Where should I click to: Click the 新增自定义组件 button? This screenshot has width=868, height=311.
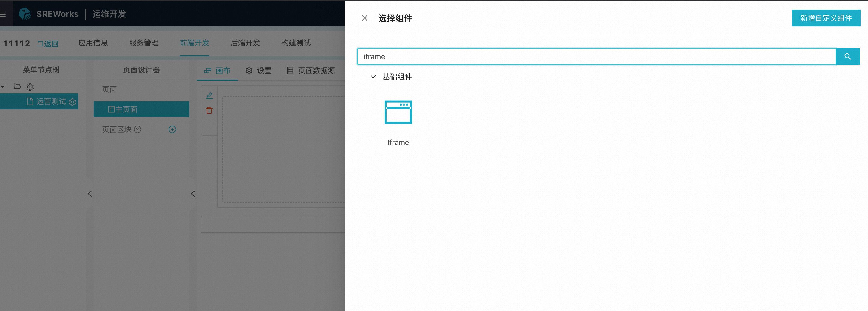pyautogui.click(x=825, y=18)
